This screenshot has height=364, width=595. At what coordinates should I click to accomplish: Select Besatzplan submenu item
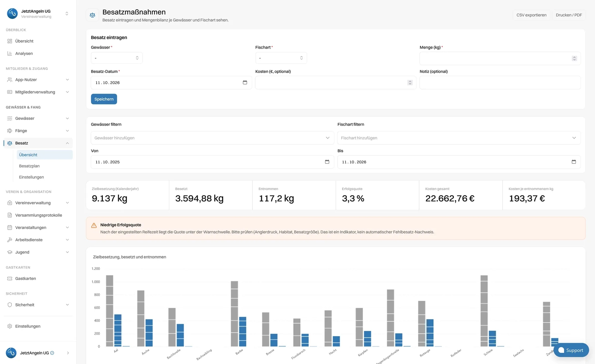click(45, 166)
